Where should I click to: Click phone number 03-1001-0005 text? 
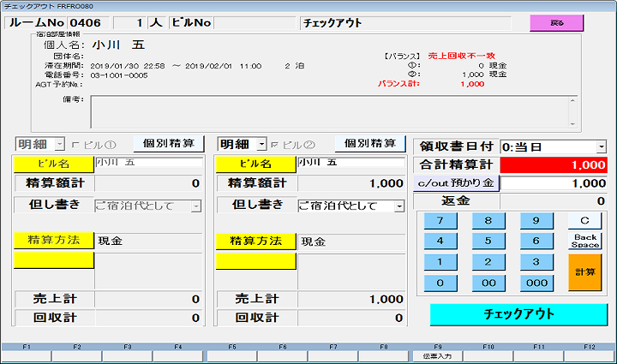click(119, 75)
